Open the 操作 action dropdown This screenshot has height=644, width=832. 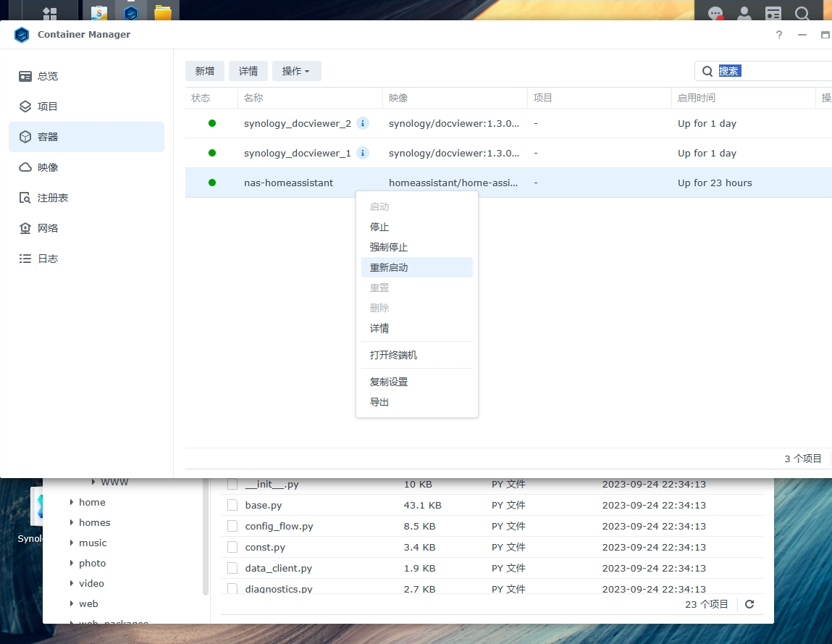297,71
